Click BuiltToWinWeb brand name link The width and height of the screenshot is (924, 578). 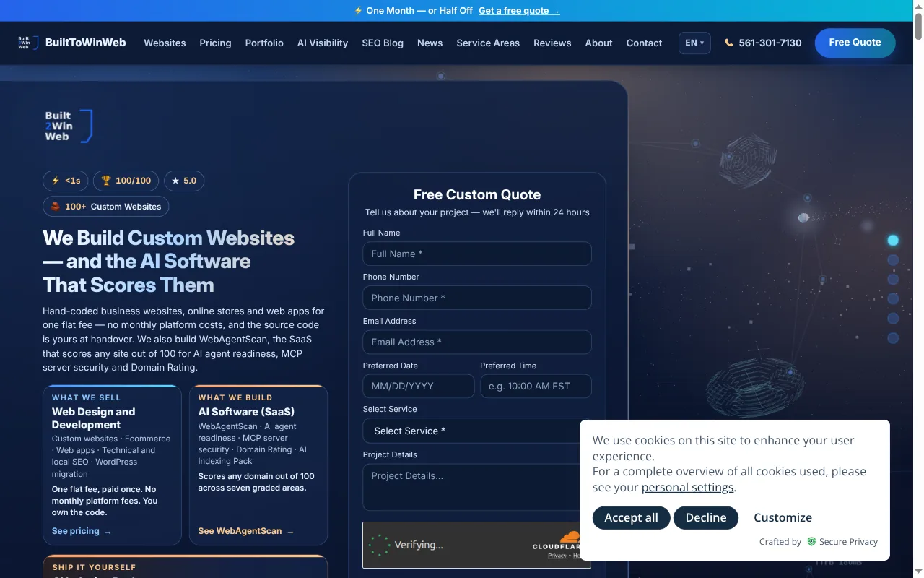[x=85, y=43]
